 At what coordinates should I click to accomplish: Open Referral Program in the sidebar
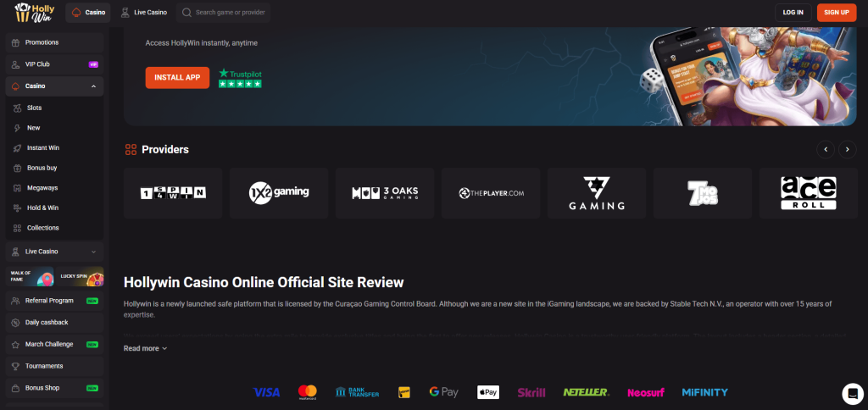coord(54,301)
